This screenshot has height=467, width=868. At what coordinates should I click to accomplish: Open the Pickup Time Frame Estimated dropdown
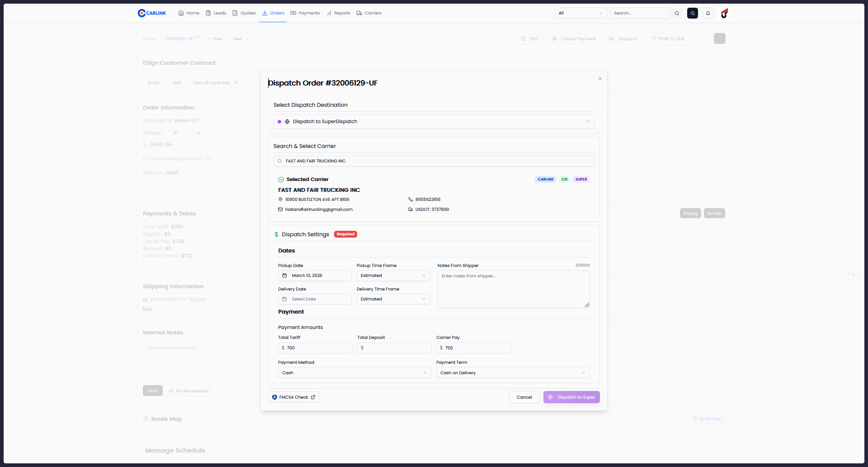(393, 276)
